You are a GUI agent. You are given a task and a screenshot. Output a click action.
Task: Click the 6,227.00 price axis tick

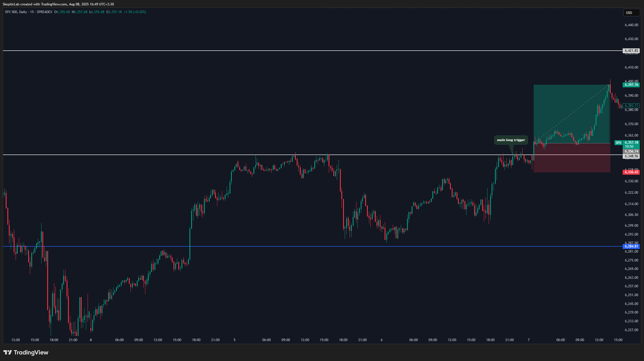[x=631, y=330]
